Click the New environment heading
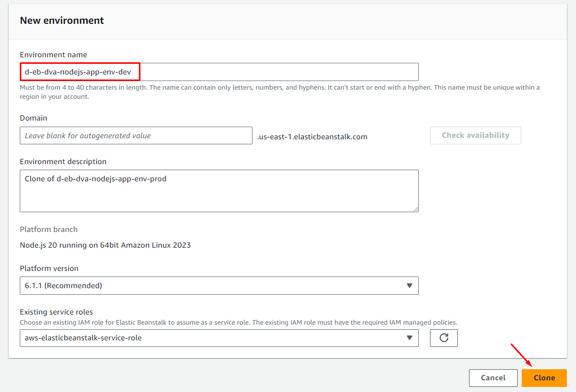 [62, 21]
